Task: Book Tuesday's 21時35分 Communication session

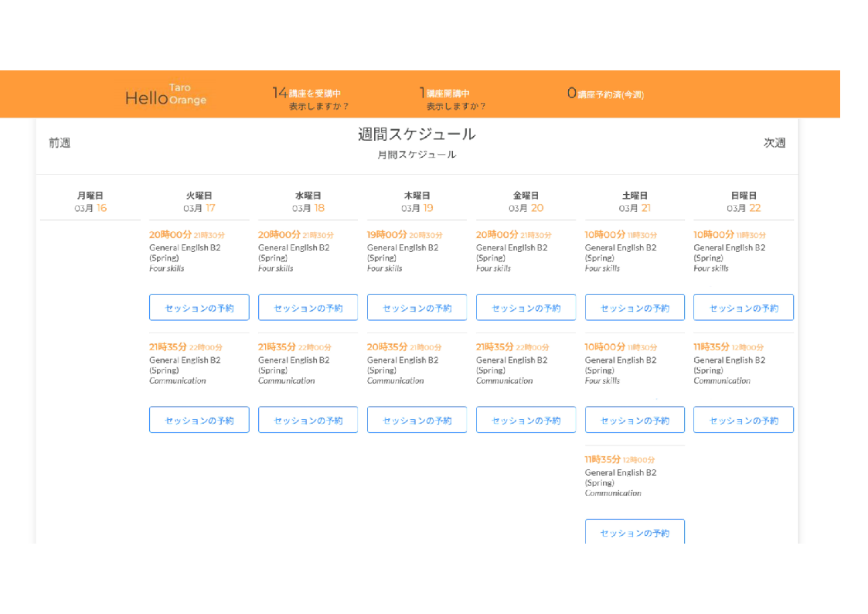Action: (199, 420)
